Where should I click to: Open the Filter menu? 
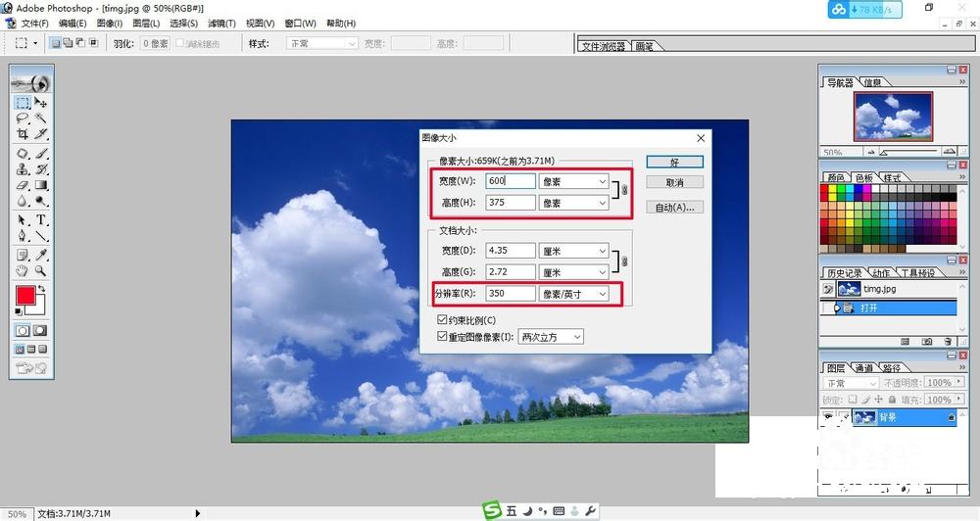pyautogui.click(x=221, y=24)
